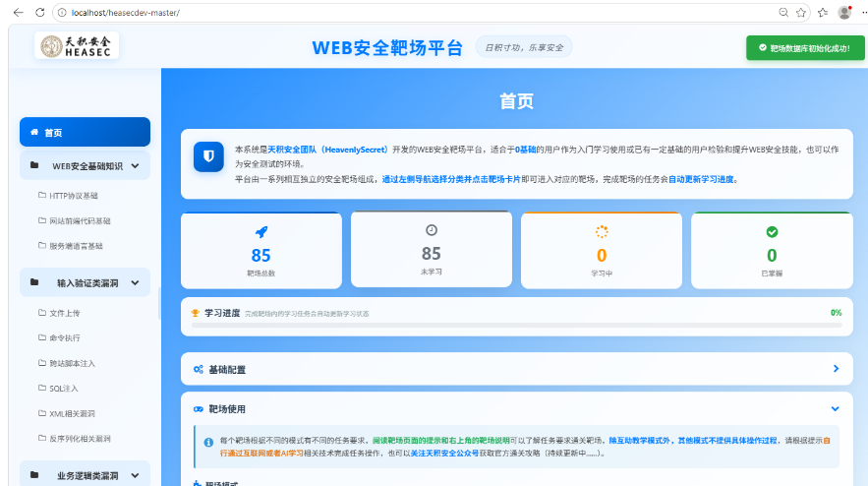
Task: Click the shield icon in intro card
Action: pos(208,156)
